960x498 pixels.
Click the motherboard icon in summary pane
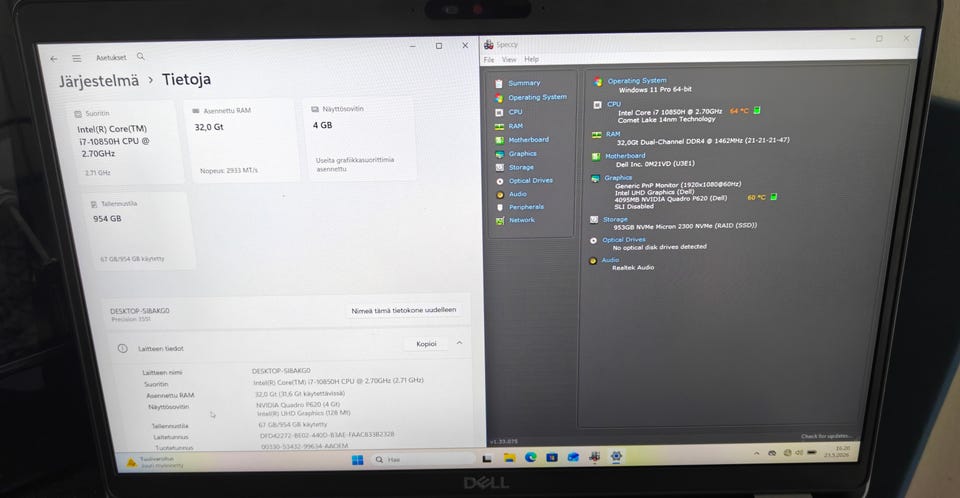pyautogui.click(x=596, y=157)
